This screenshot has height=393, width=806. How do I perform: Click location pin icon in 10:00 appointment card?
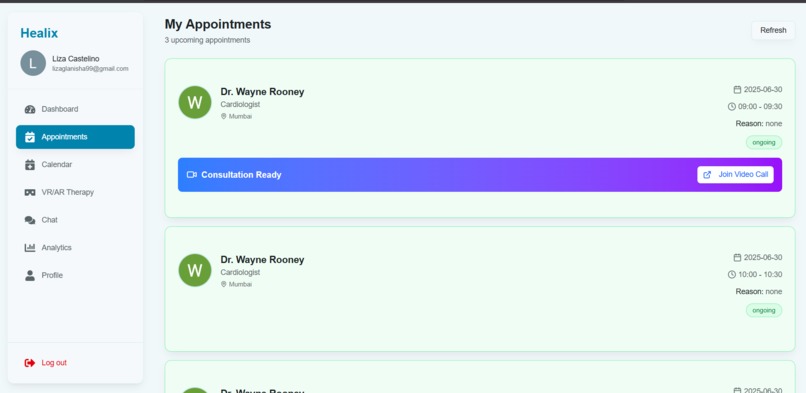tap(224, 284)
